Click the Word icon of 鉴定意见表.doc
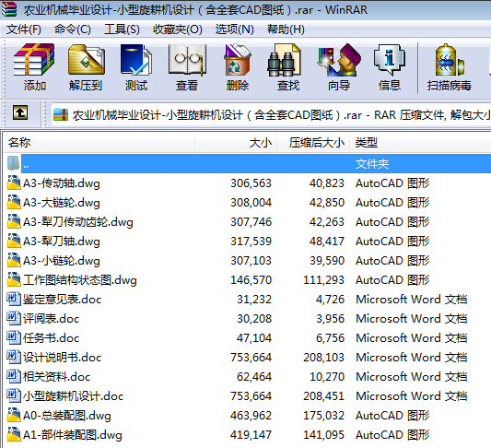 [x=14, y=299]
